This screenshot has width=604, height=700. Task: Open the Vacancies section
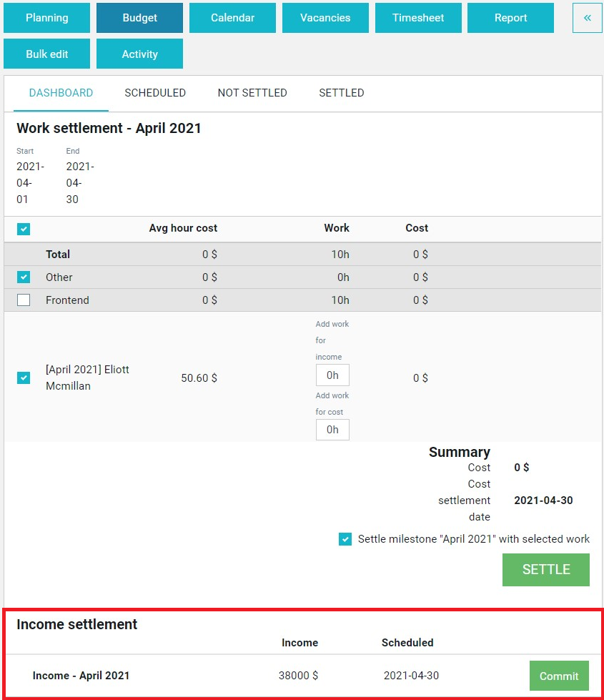(x=325, y=18)
